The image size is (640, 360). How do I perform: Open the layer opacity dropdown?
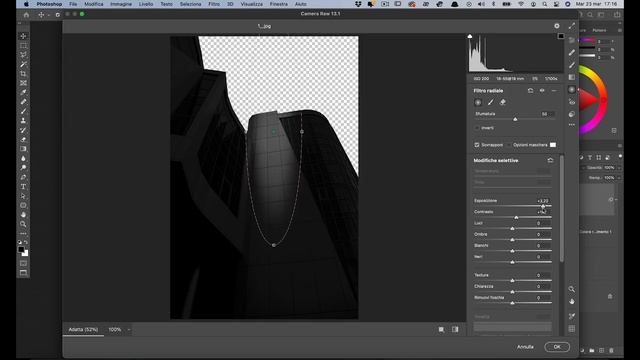pyautogui.click(x=619, y=168)
